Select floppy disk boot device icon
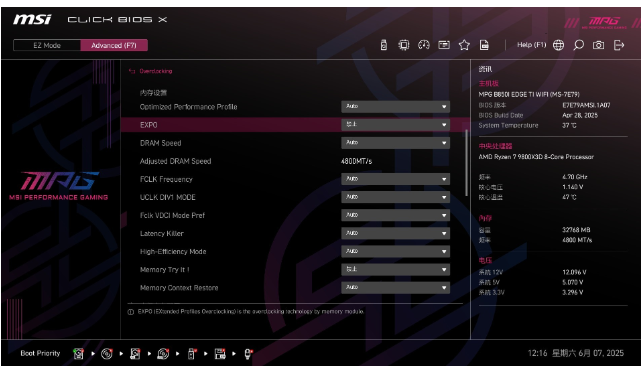 pyautogui.click(x=220, y=353)
